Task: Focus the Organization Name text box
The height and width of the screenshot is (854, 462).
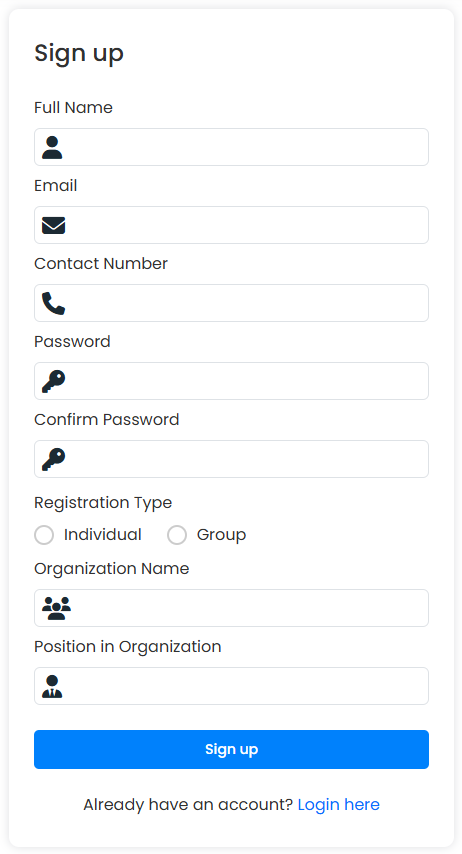Action: (x=232, y=608)
